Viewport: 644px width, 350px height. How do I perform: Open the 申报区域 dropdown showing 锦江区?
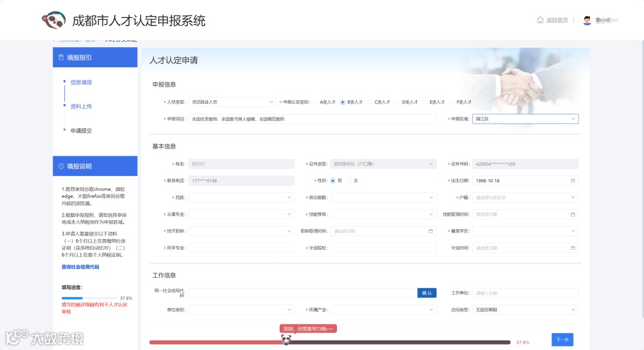(x=525, y=119)
